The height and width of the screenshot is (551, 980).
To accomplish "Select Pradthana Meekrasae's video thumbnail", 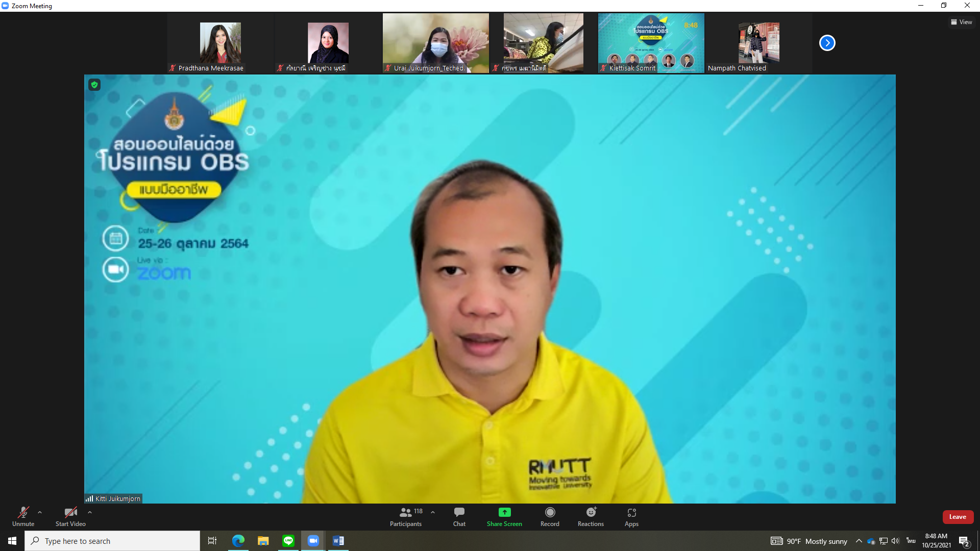I will (220, 43).
